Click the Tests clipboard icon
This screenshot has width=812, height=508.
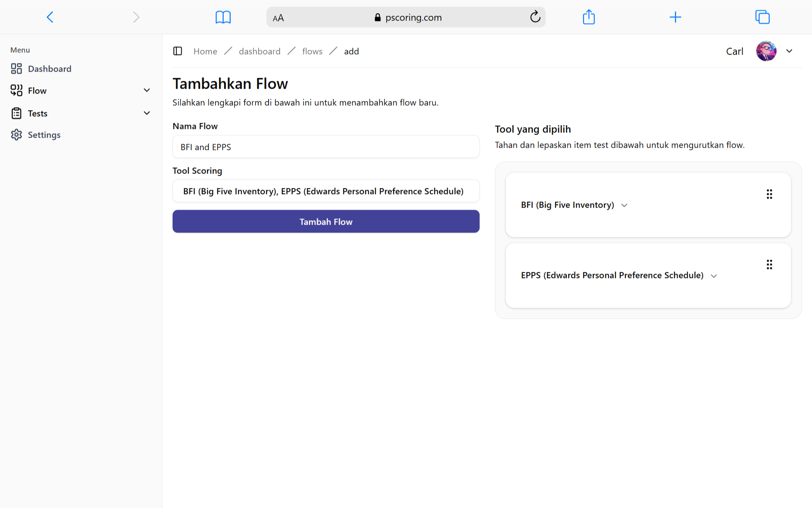coord(17,113)
